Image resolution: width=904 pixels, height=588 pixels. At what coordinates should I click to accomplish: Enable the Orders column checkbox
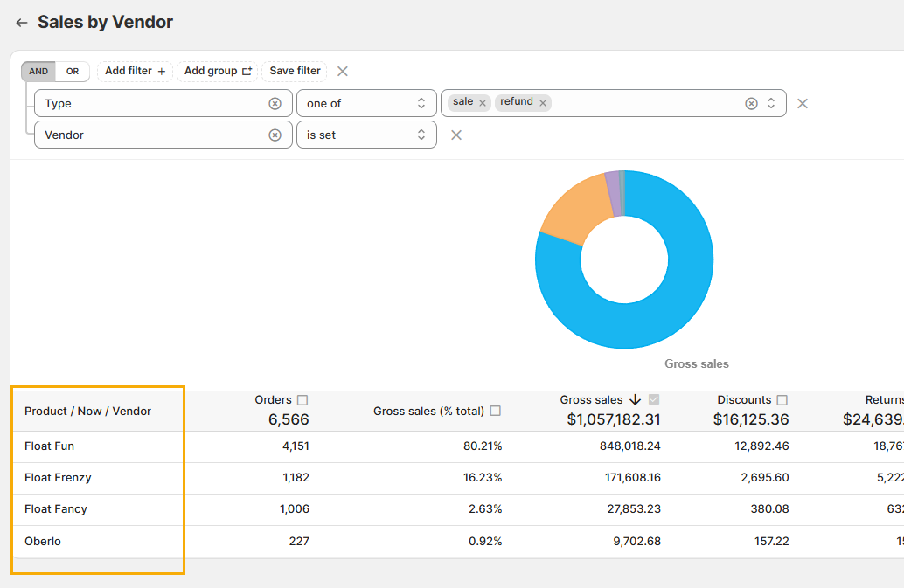point(302,400)
